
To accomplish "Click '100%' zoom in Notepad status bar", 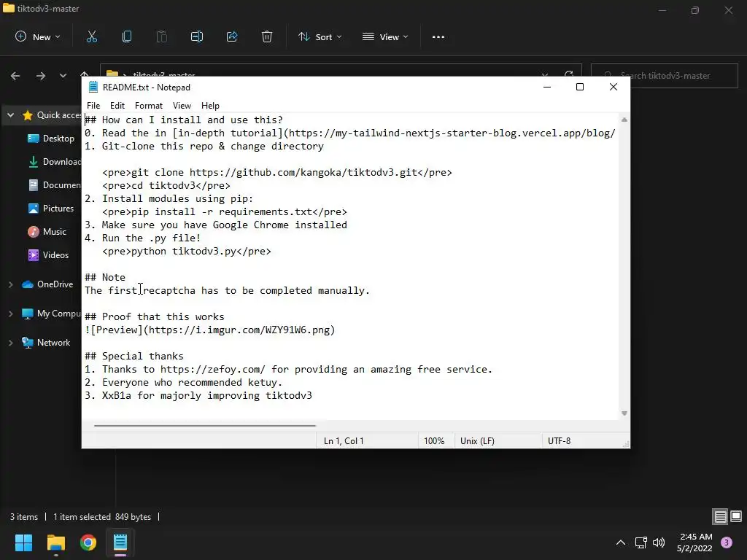I will [434, 441].
